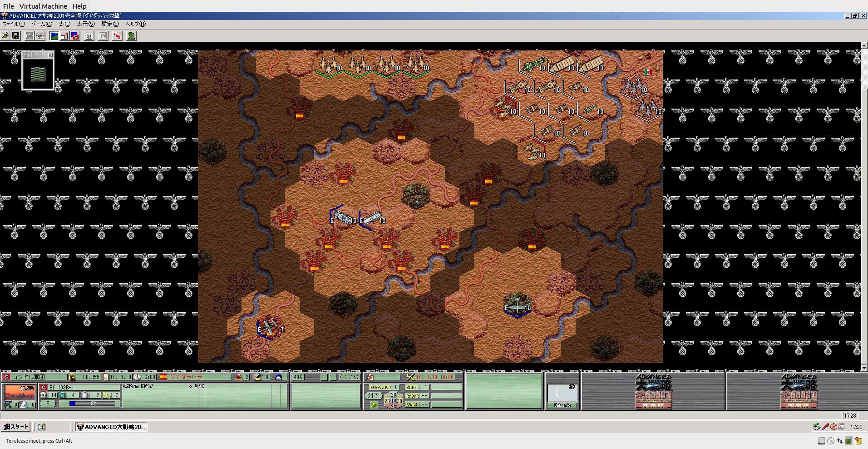
Task: Click the grid table toolbar icon
Action: [89, 36]
